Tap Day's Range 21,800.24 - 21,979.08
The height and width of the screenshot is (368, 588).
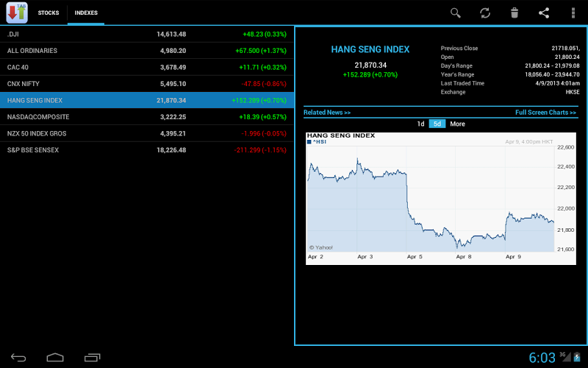click(553, 66)
